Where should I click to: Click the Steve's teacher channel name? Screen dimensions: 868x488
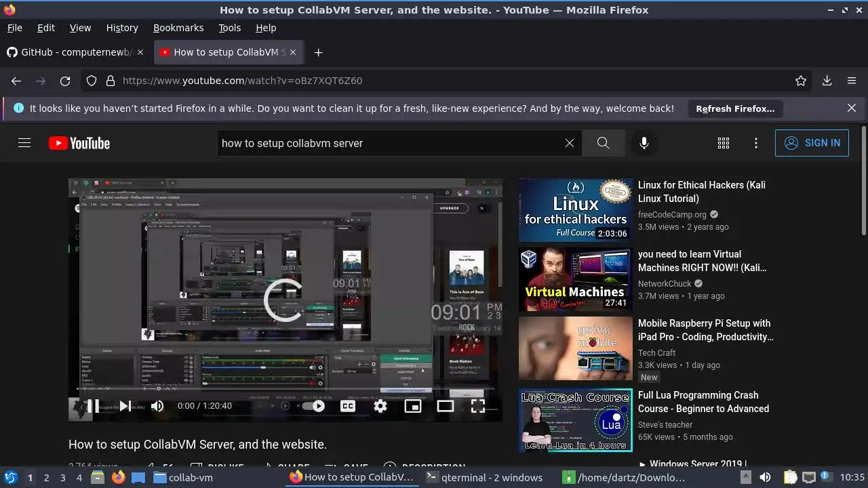[665, 424]
